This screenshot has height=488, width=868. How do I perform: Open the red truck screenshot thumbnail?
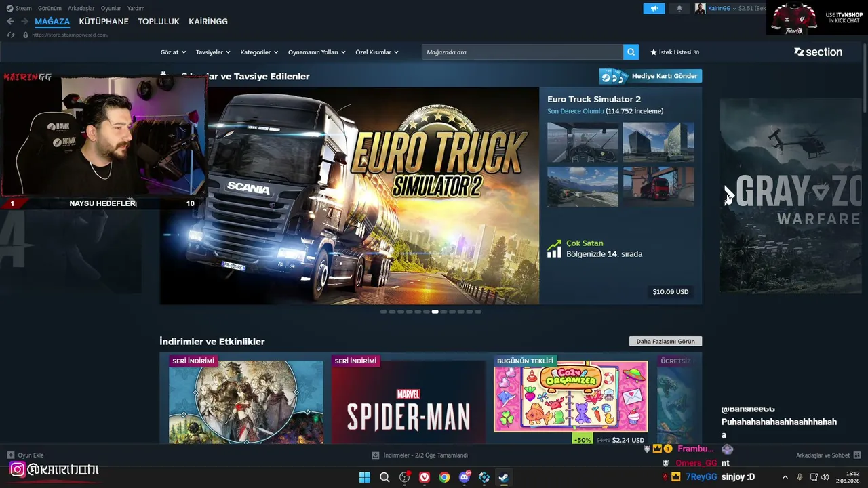pos(658,187)
